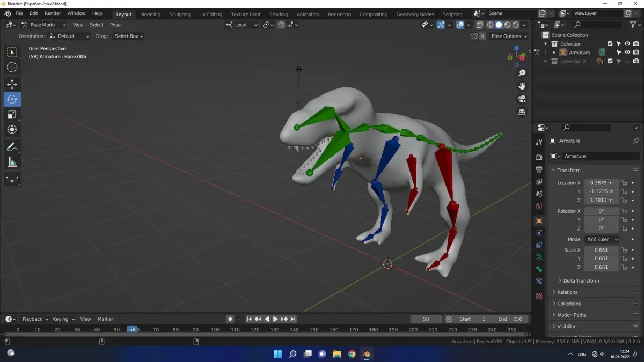
Task: Activate the Rotate tool
Action: [12, 99]
